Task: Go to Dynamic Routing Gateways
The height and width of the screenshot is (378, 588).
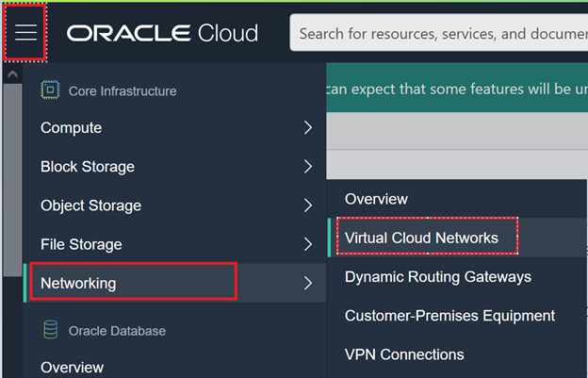Action: (x=438, y=277)
